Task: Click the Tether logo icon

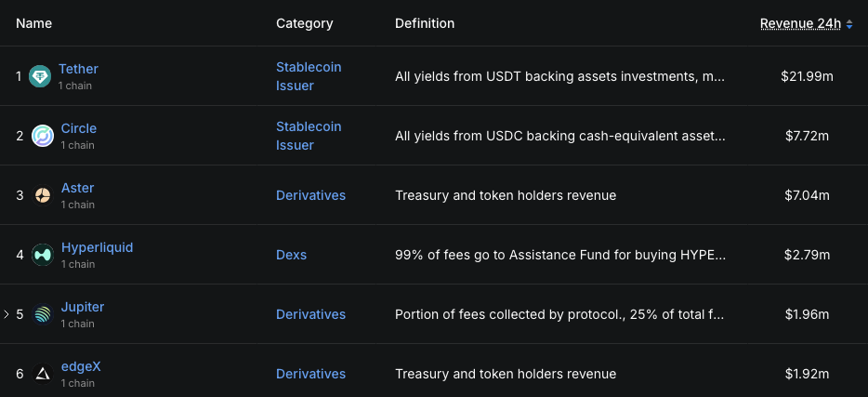Action: tap(40, 76)
